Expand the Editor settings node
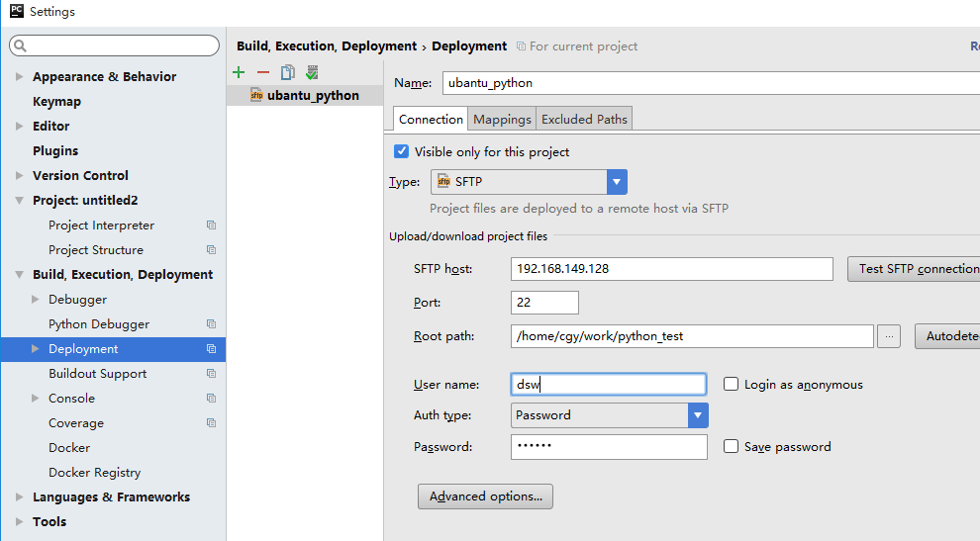 tap(20, 127)
